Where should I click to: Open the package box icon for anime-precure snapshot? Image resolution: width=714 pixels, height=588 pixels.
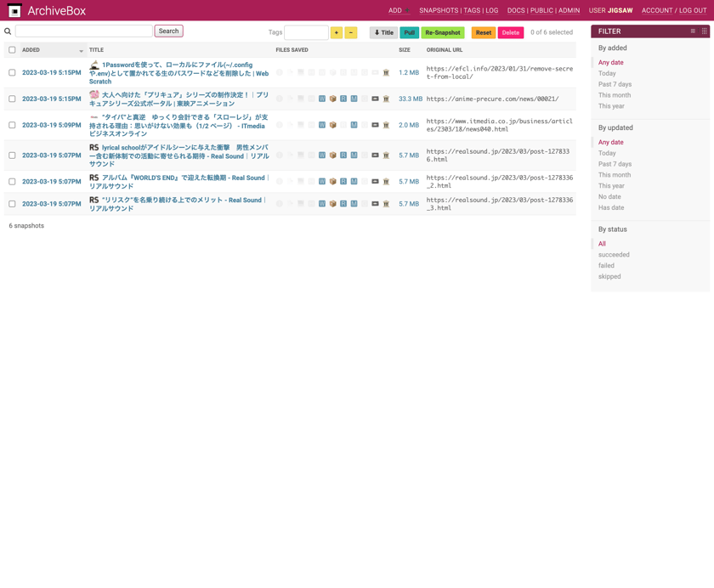tap(333, 99)
